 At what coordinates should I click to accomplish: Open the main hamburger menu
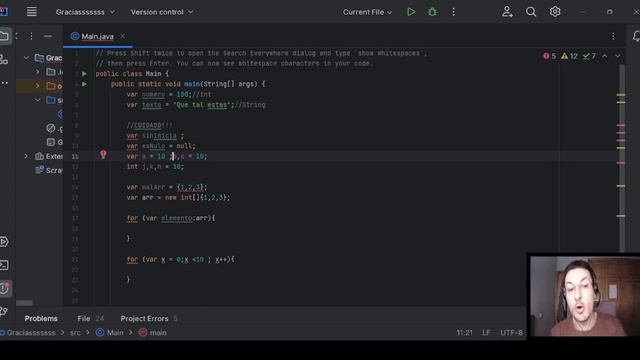point(31,12)
